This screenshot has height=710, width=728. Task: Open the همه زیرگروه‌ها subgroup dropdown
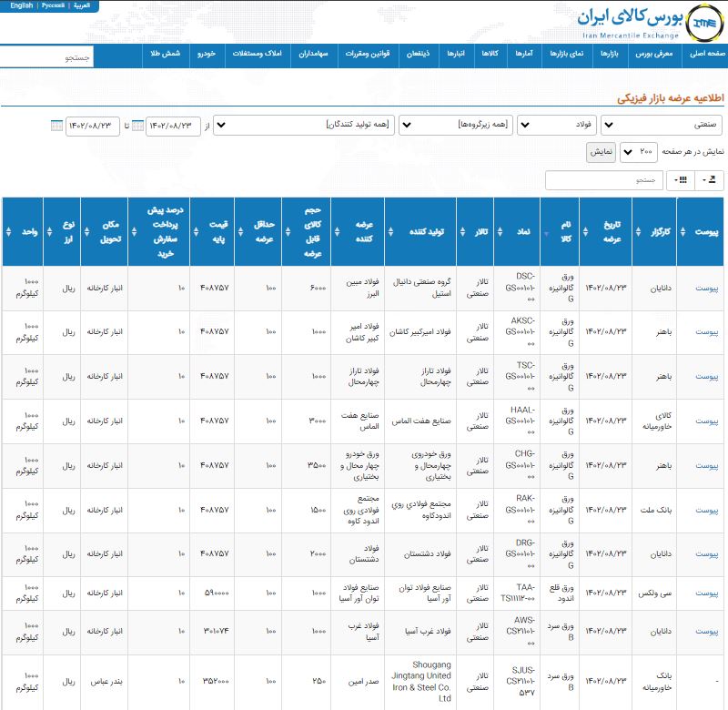[456, 125]
